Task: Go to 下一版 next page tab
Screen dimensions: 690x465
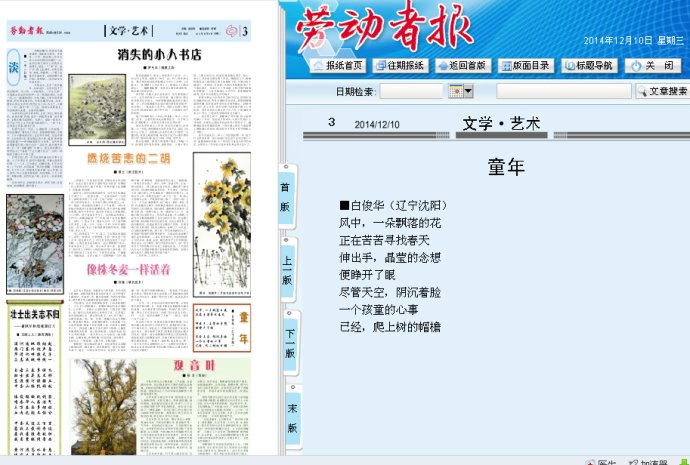Action: tap(290, 343)
